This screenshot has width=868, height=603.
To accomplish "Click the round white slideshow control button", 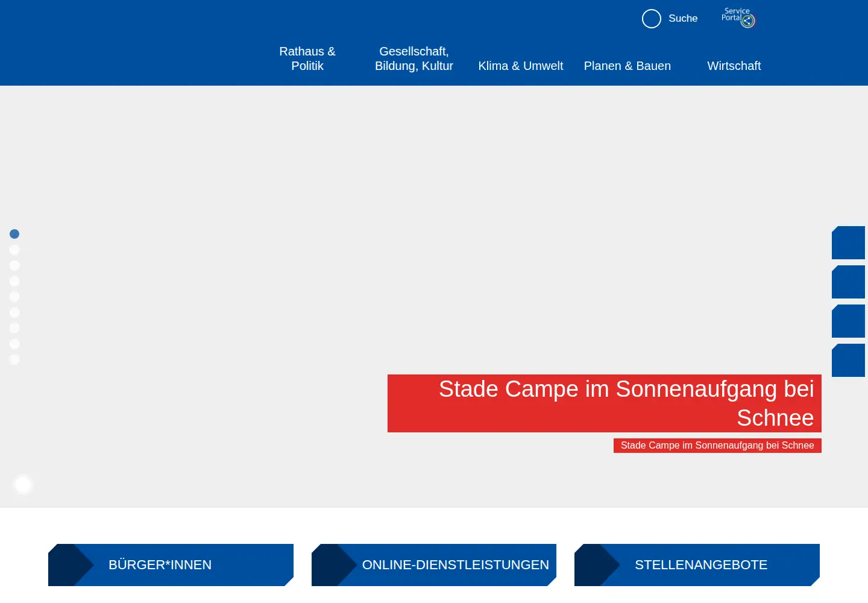I will pyautogui.click(x=23, y=484).
